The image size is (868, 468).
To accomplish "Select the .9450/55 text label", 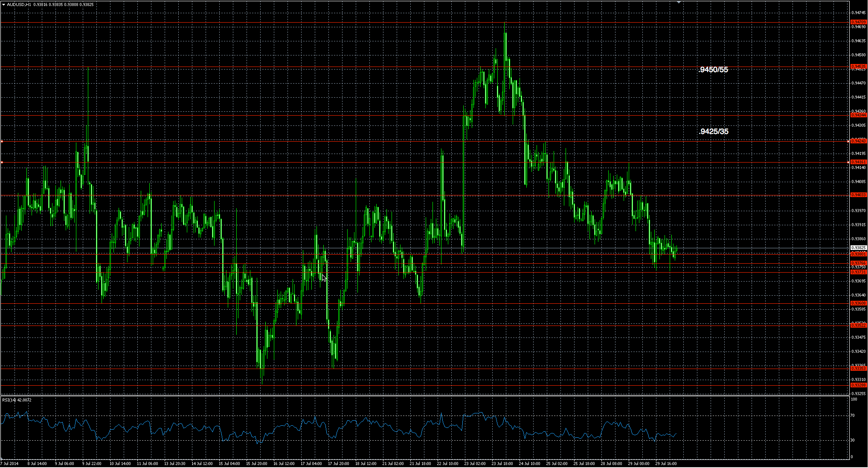I will tap(713, 70).
